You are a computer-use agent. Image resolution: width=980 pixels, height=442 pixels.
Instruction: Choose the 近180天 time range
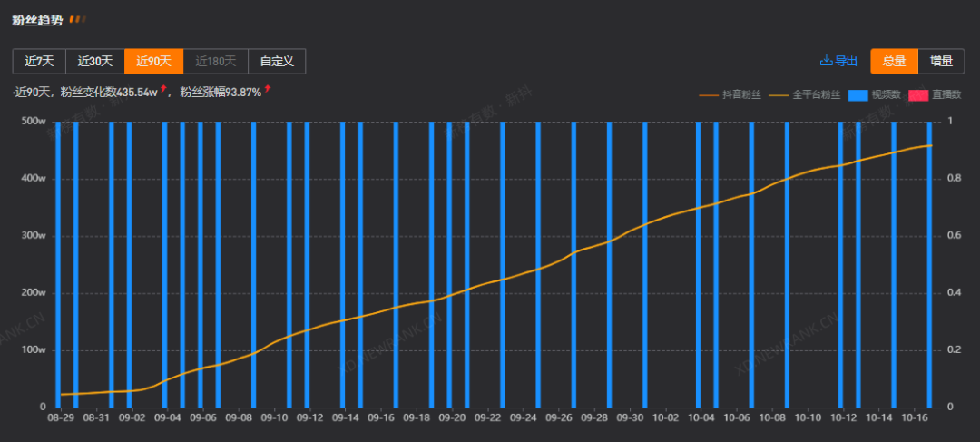click(x=215, y=61)
